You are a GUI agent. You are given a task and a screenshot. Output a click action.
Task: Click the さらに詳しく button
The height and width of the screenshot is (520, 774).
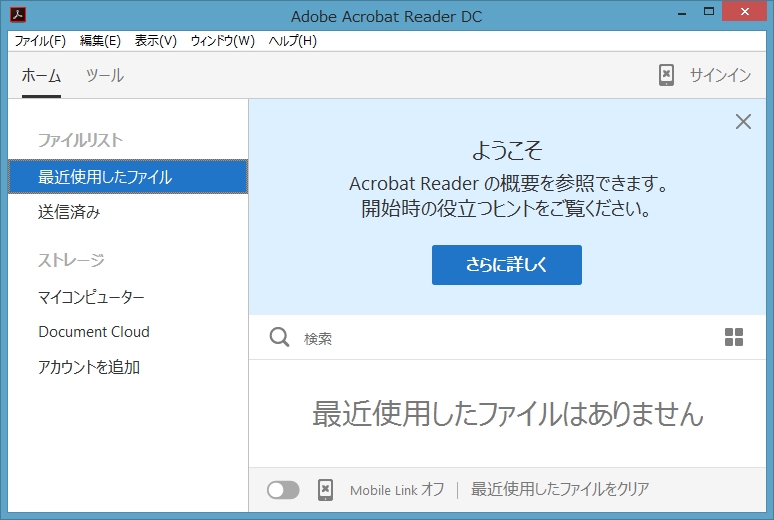[506, 265]
